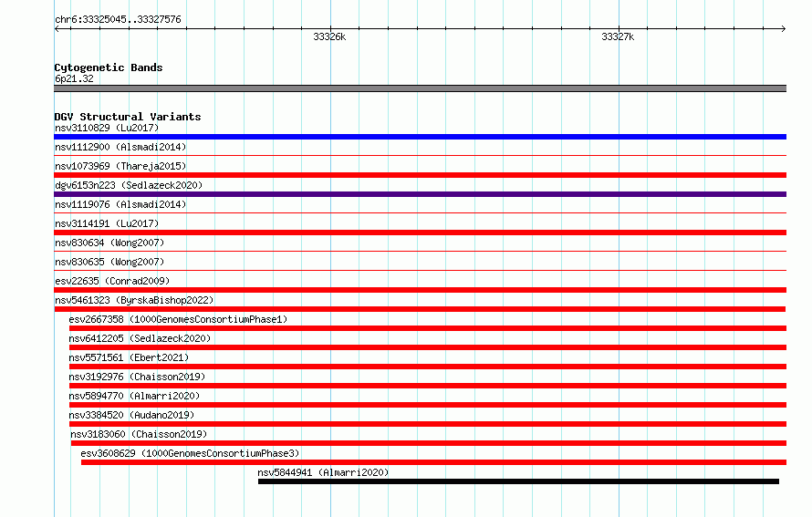Viewport: 812px width, 517px height.
Task: Open the nsv1119076 (Alsmadi2014) label
Action: coord(120,204)
